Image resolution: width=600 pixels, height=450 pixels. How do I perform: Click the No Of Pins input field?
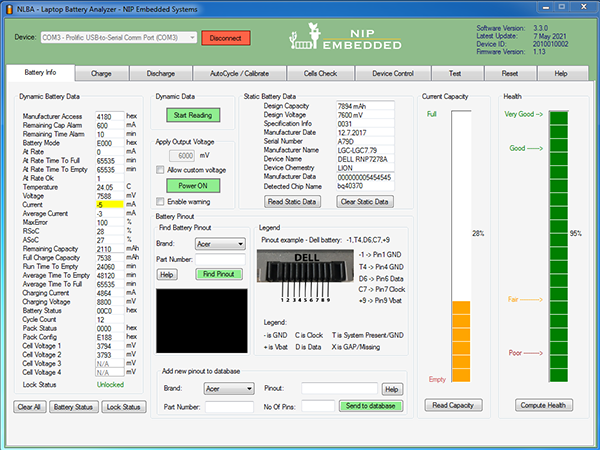coord(318,406)
